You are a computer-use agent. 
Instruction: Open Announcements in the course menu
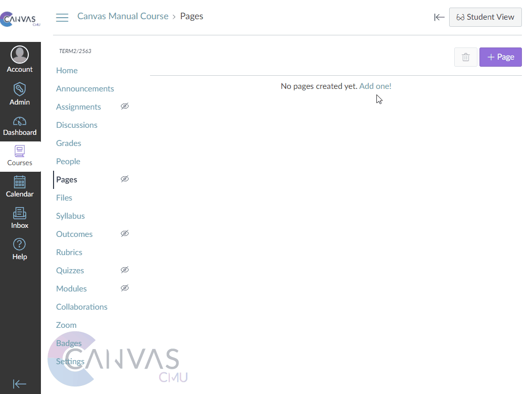(x=85, y=88)
